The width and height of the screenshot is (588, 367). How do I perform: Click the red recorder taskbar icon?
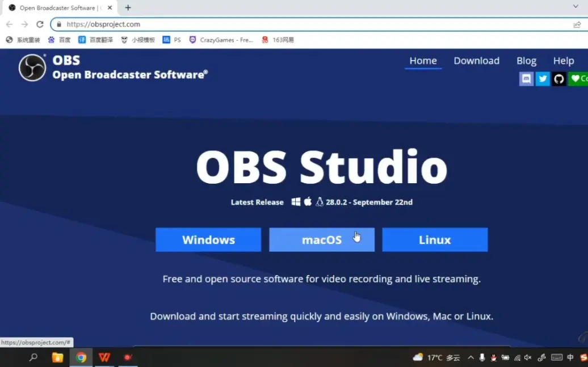(x=128, y=357)
